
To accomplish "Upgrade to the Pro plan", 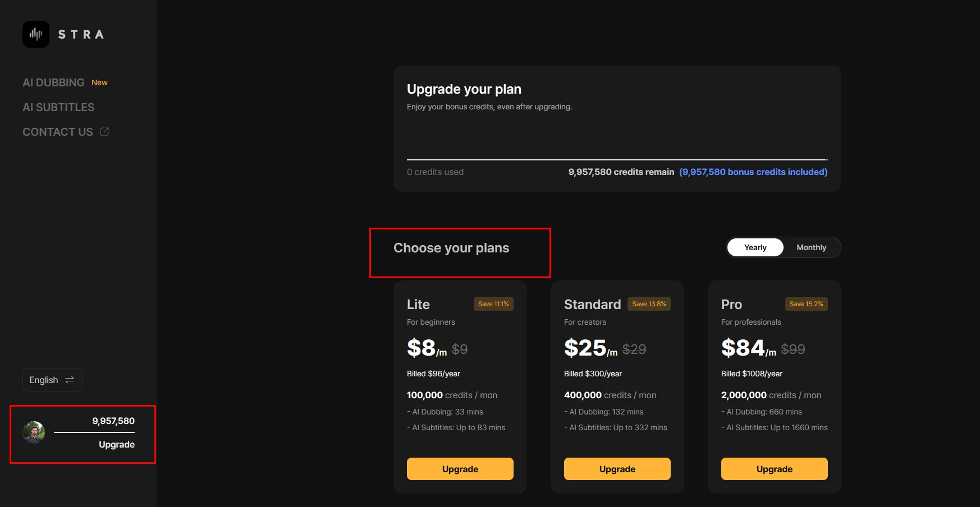I will tap(774, 469).
